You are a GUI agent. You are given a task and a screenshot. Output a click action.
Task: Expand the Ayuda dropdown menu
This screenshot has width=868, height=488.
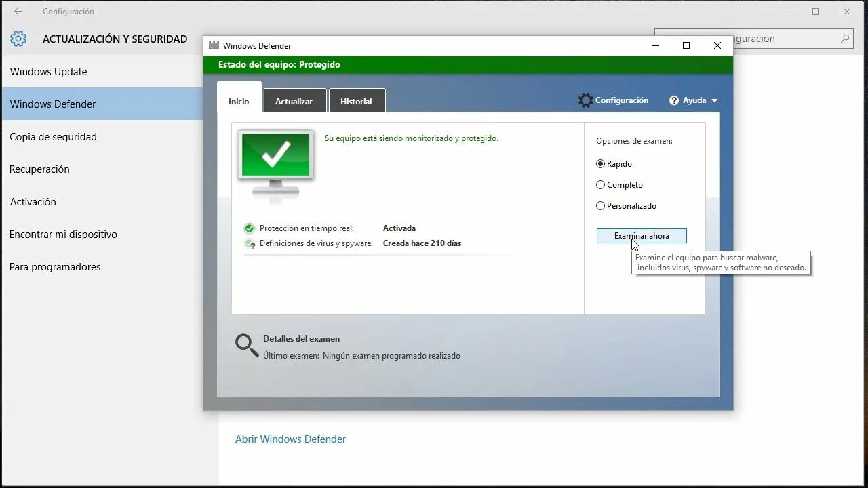715,100
